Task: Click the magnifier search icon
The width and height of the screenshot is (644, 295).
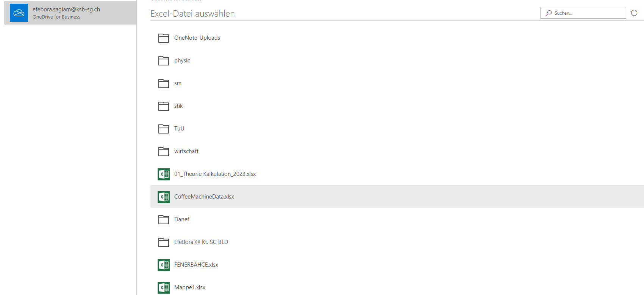Action: click(549, 13)
